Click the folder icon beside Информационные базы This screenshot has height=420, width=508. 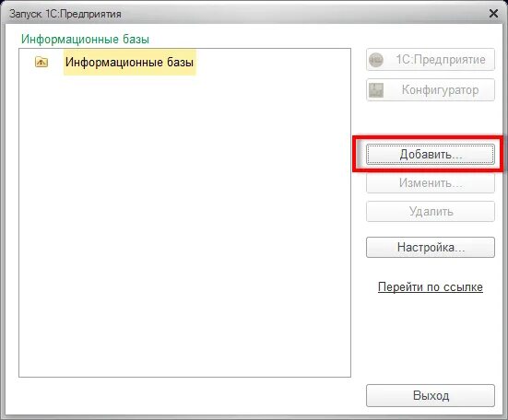(x=41, y=62)
